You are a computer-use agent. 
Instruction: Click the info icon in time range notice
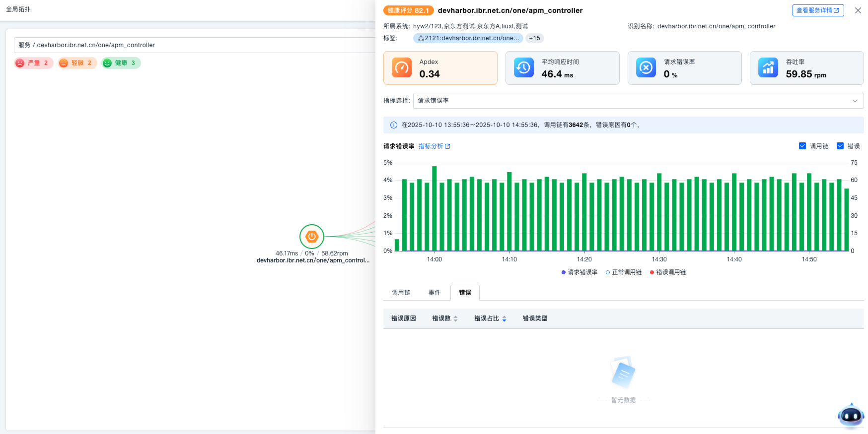coord(394,125)
